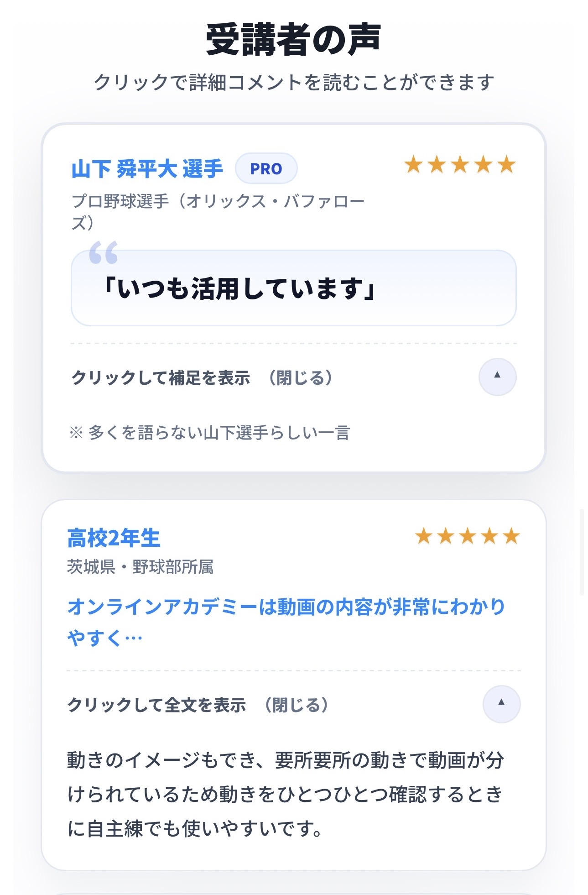Collapse the 山下 舜平大 card using the arrow button

pos(497,377)
